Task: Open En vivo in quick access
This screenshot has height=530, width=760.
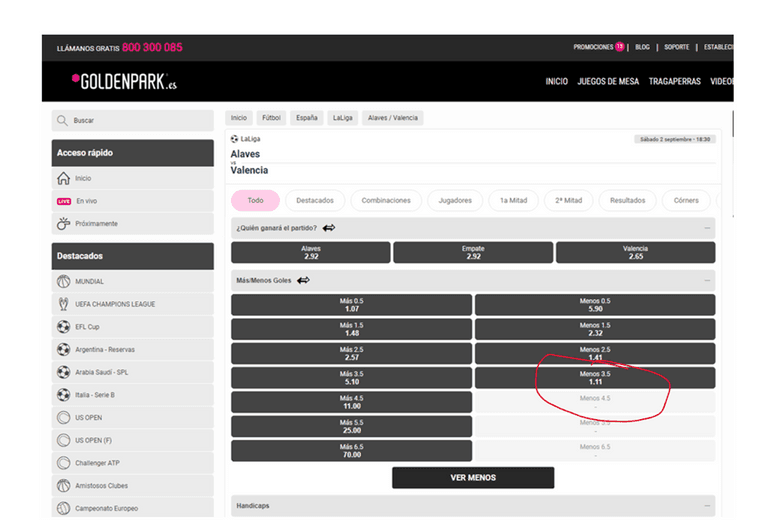Action: [132, 201]
